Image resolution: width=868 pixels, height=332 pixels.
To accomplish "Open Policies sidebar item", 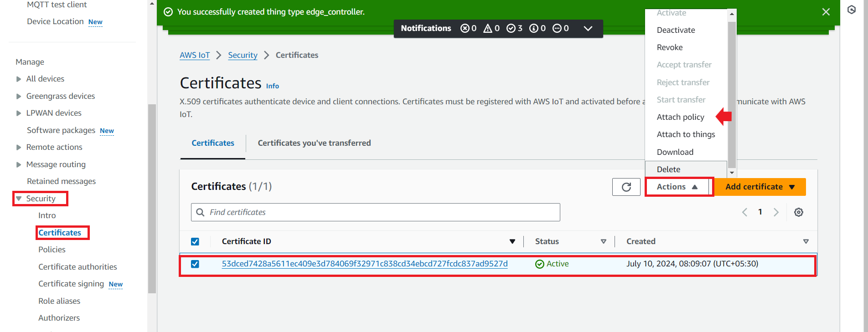I will (52, 250).
